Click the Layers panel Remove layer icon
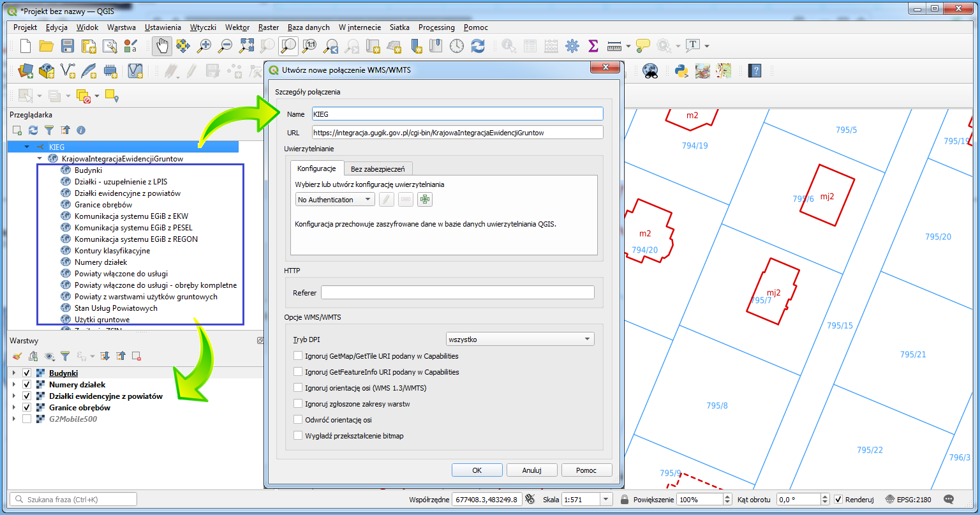 [136, 356]
